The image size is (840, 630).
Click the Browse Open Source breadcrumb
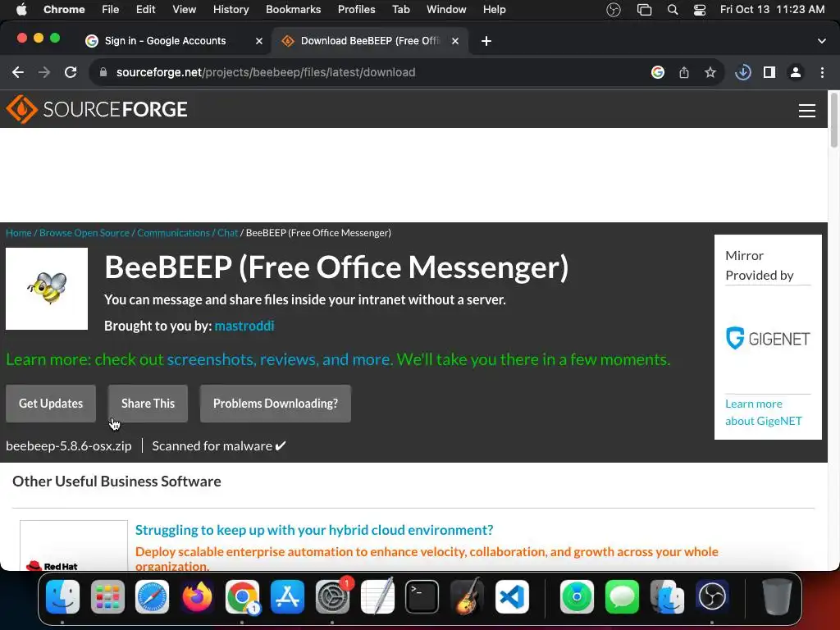click(84, 233)
